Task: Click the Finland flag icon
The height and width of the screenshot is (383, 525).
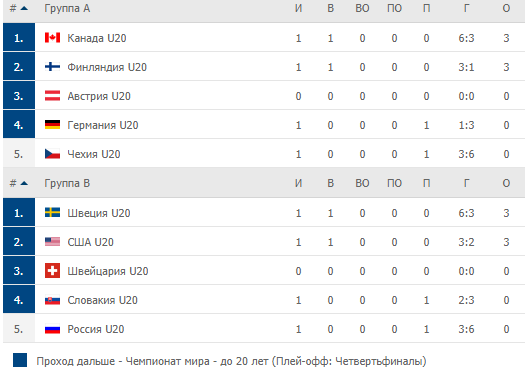Action: click(52, 67)
